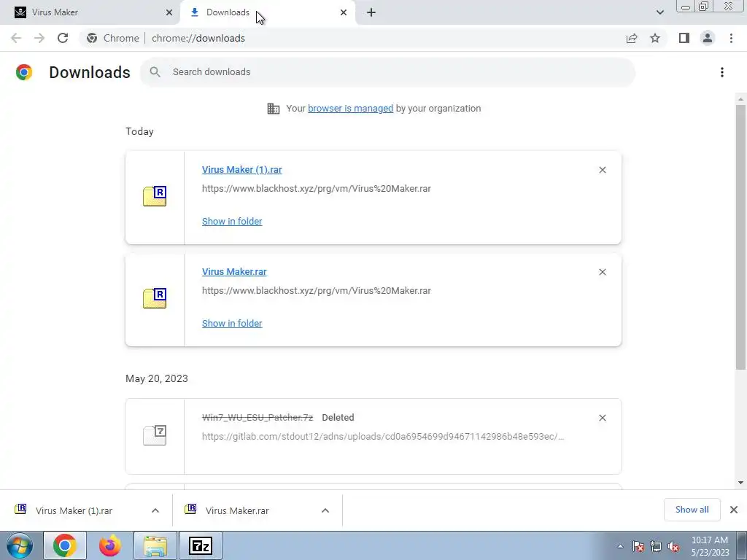Open Windows Explorer from the taskbar
747x560 pixels.
coord(155,545)
